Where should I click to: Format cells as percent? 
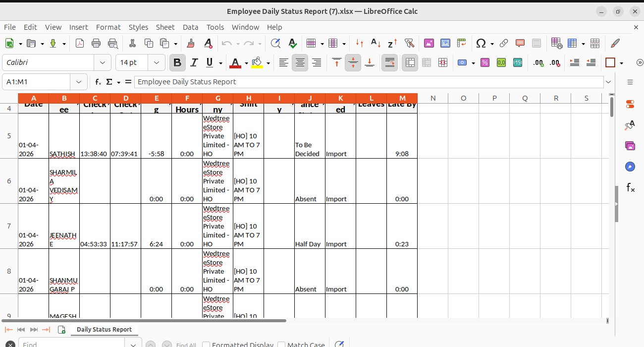point(485,62)
